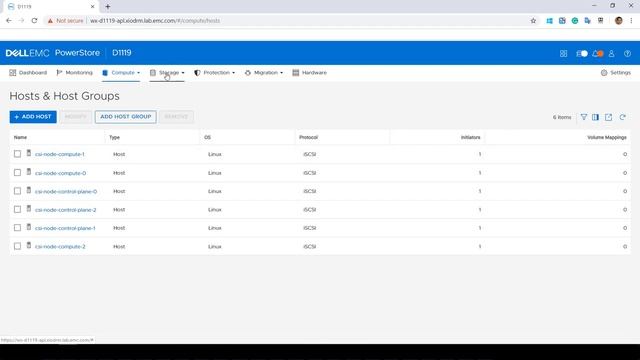Open the Hardware tab

(x=310, y=73)
